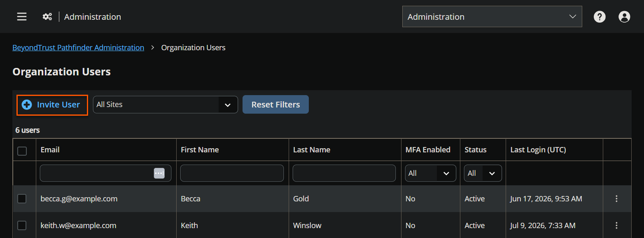Screen dimensions: 644x238
Task: Sort by the Last Login (UTC) header
Action: click(x=538, y=150)
